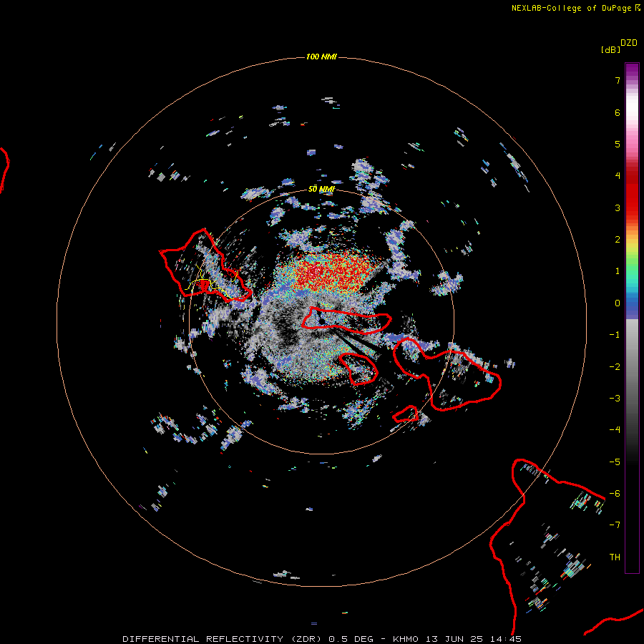Click the DZD product label above the scale
The width and height of the screenshot is (644, 644).
click(x=629, y=43)
